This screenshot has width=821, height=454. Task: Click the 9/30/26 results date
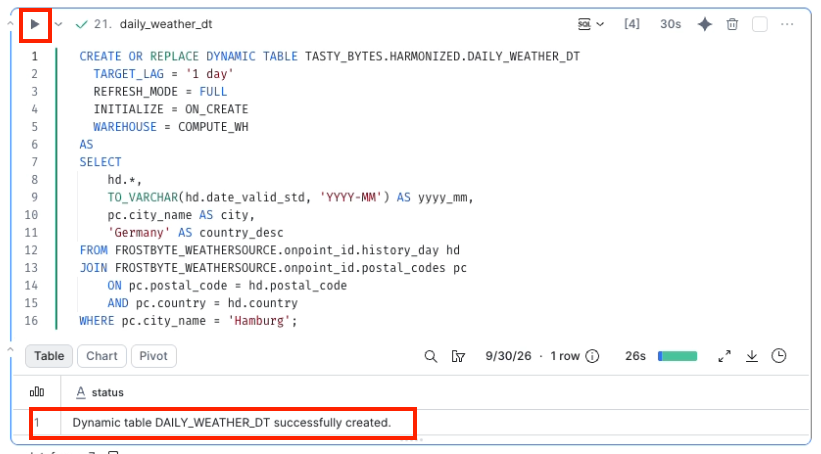coord(508,356)
